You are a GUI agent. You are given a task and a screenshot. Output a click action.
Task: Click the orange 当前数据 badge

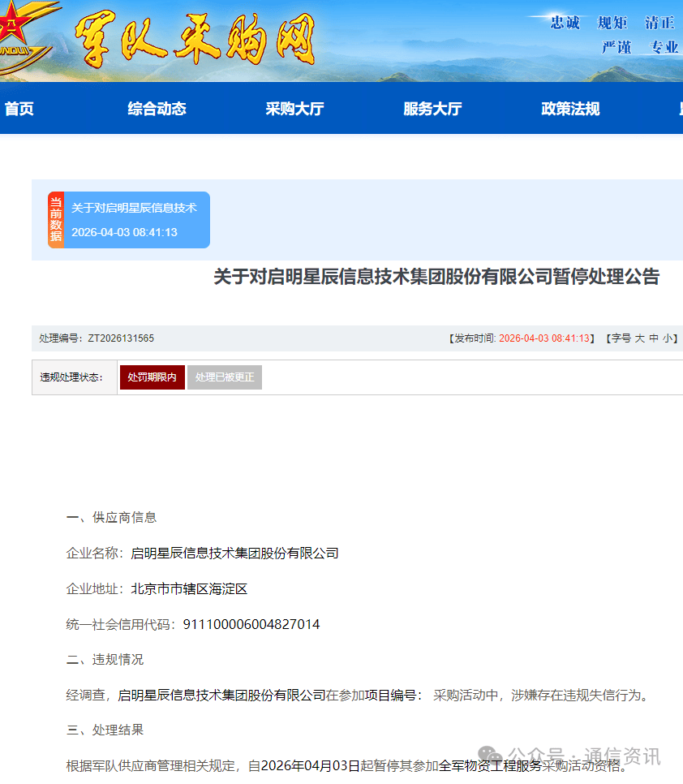tap(55, 219)
